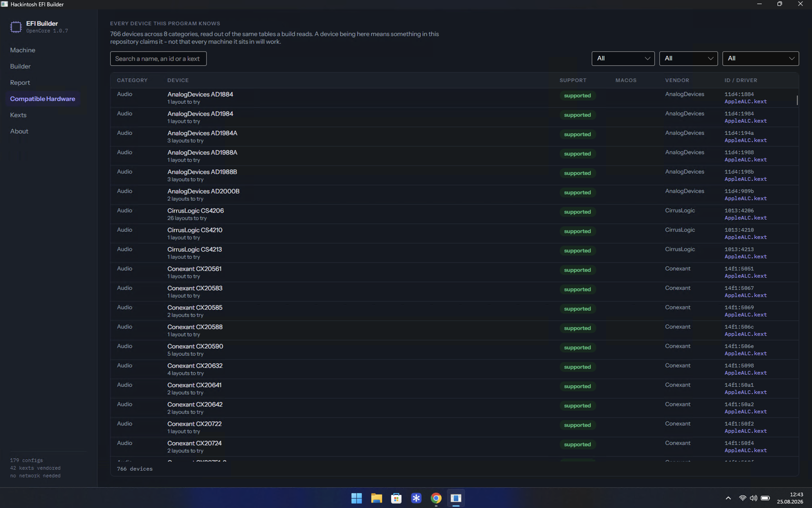Click the active EFI Builder taskbar icon
This screenshot has width=812, height=508.
(x=456, y=498)
